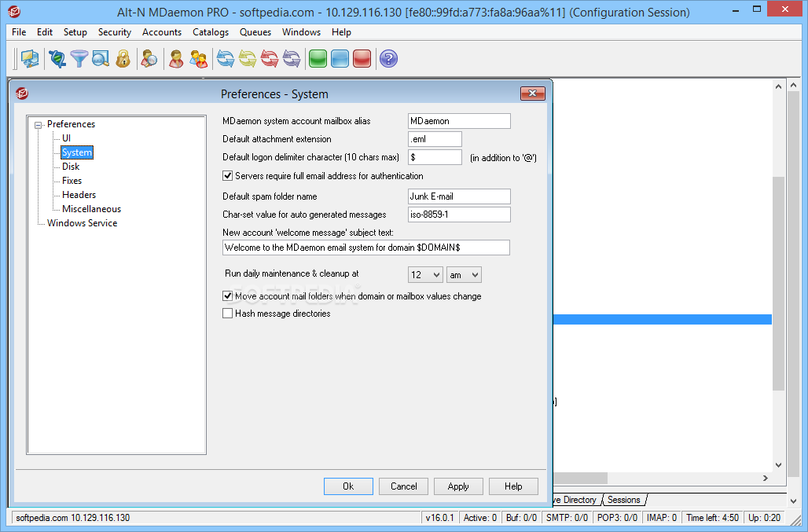This screenshot has width=808, height=532.
Task: Click 'SMTP: 0/0' in status bar
Action: coord(567,518)
